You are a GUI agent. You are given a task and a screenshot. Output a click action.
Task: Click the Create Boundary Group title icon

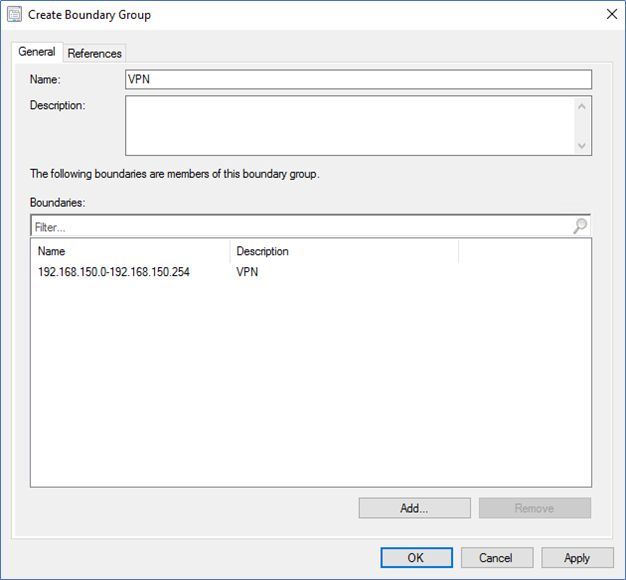(x=15, y=14)
